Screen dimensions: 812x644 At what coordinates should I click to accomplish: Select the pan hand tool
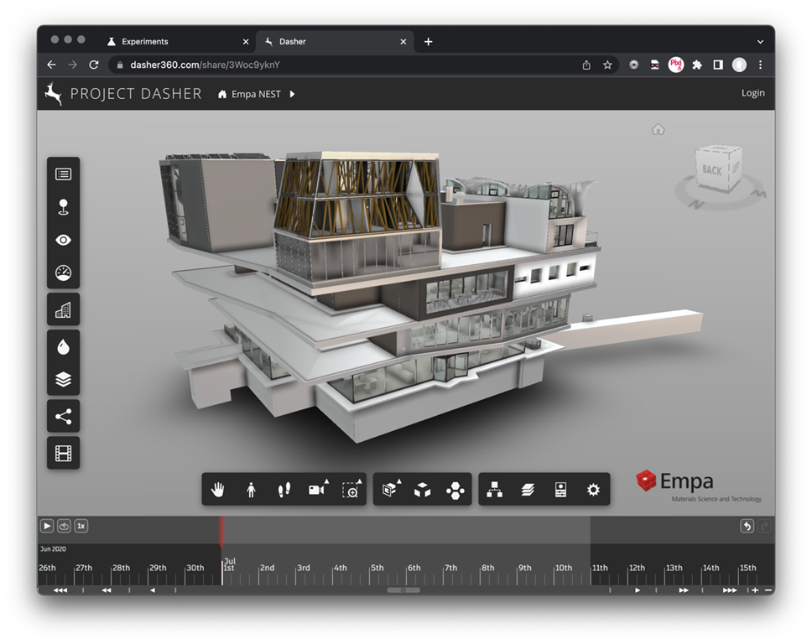218,490
